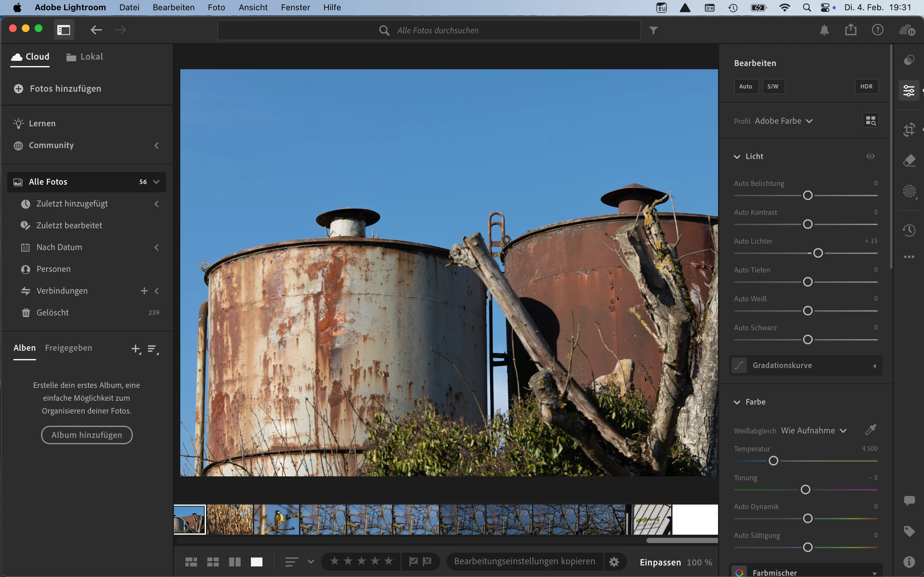The width and height of the screenshot is (924, 577).
Task: Open the versions history panel
Action: click(909, 230)
